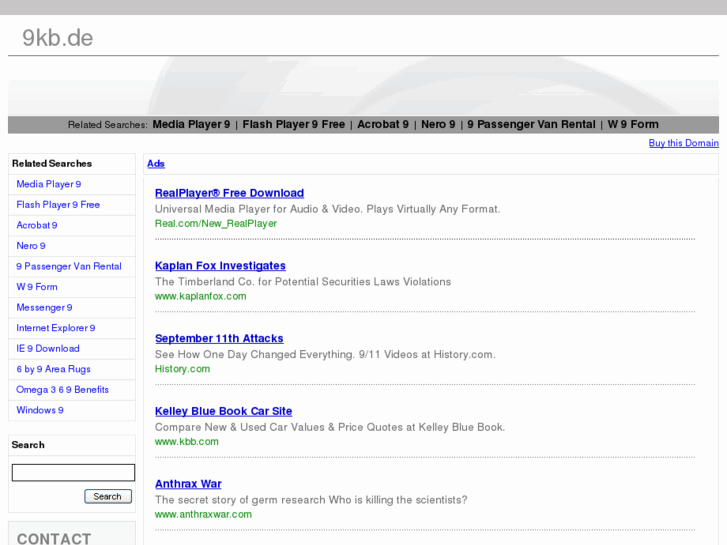727x545 pixels.
Task: Open the 'Messenger 9' sidebar link
Action: pos(44,308)
